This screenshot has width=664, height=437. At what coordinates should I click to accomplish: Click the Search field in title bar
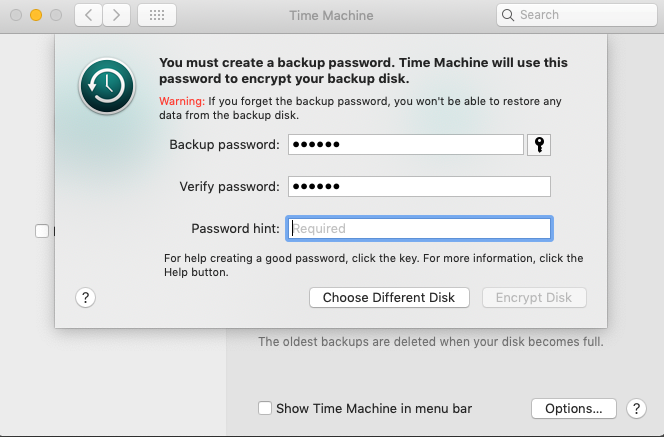tap(575, 15)
